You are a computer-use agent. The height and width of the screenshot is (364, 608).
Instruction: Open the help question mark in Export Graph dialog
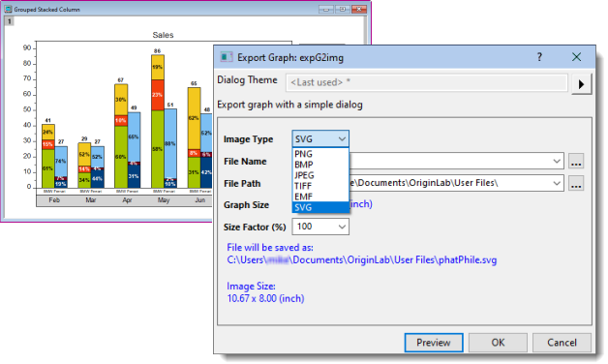click(539, 57)
